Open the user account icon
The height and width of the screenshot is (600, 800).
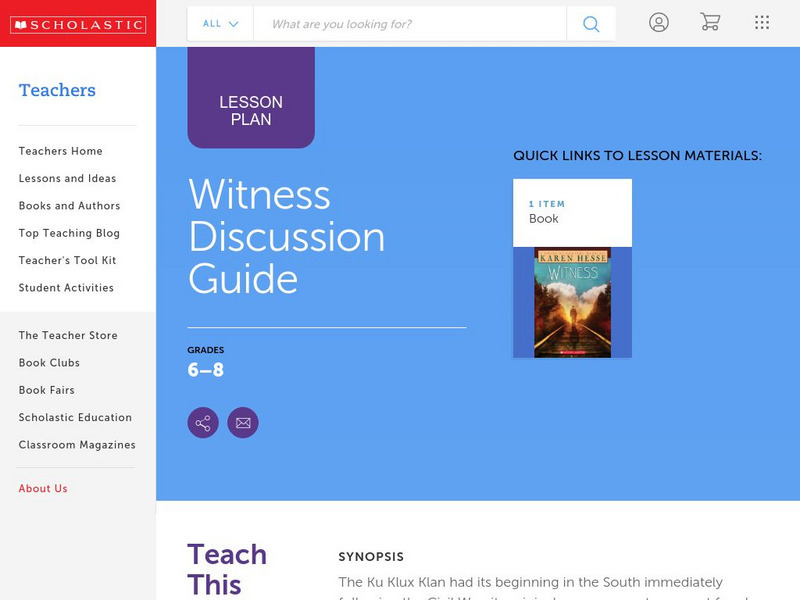pos(659,22)
